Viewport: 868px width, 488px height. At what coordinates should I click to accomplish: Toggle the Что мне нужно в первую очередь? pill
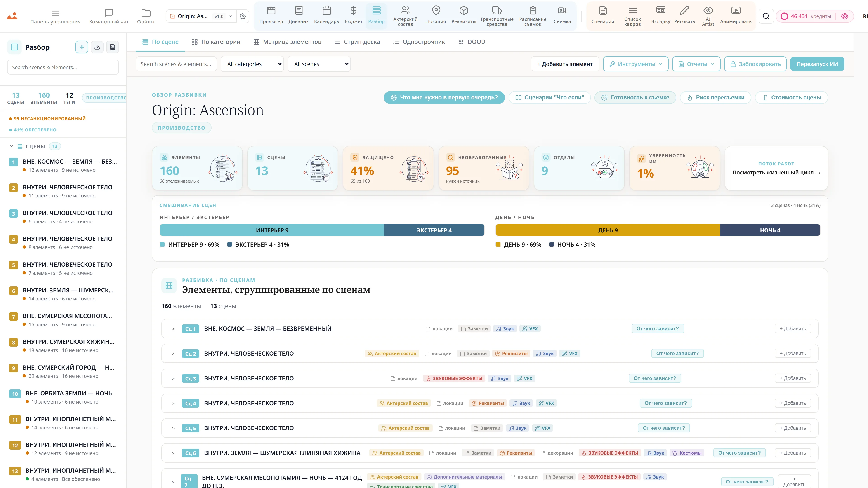coord(444,98)
